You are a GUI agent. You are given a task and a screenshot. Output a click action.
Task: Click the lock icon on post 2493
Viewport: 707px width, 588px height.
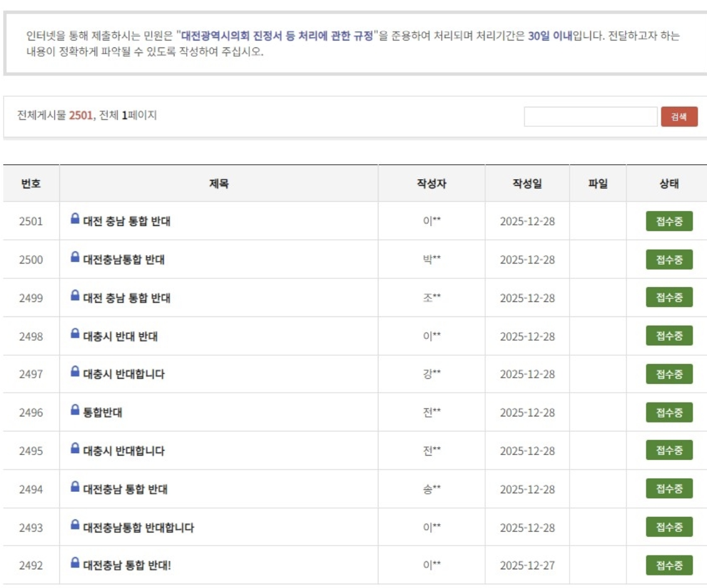(75, 524)
